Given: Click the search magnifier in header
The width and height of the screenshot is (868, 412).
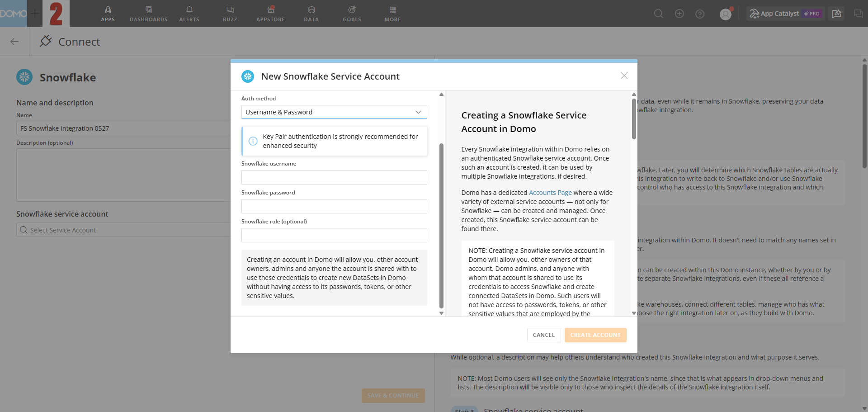Looking at the screenshot, I should click(x=659, y=14).
